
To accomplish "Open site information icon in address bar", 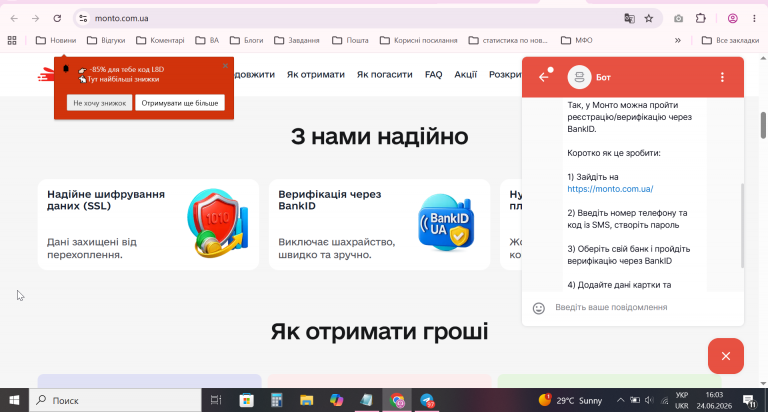I will point(83,19).
